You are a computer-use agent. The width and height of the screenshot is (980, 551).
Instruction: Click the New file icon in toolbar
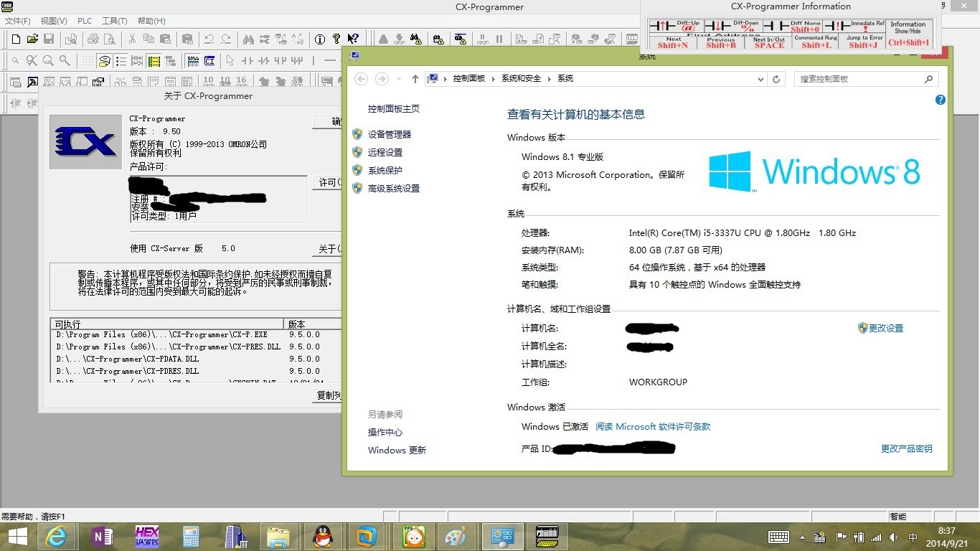[16, 39]
